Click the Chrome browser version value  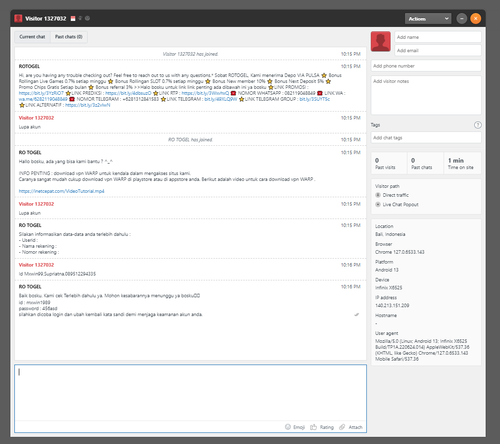pos(400,252)
